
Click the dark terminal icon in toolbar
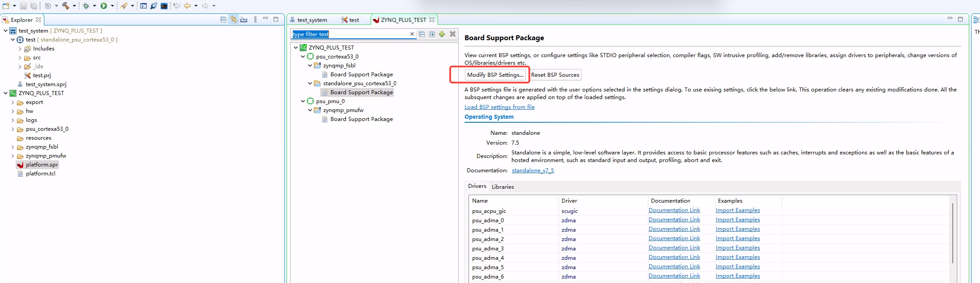(x=164, y=6)
